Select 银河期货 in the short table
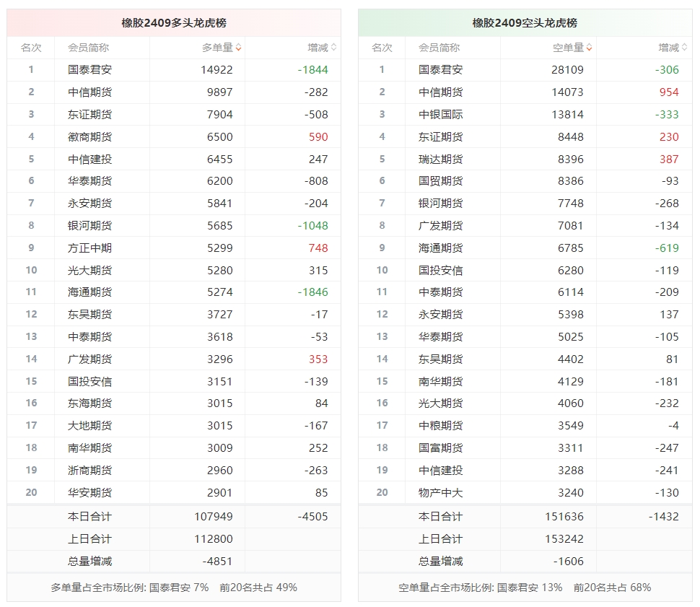This screenshot has width=700, height=607. tap(441, 204)
